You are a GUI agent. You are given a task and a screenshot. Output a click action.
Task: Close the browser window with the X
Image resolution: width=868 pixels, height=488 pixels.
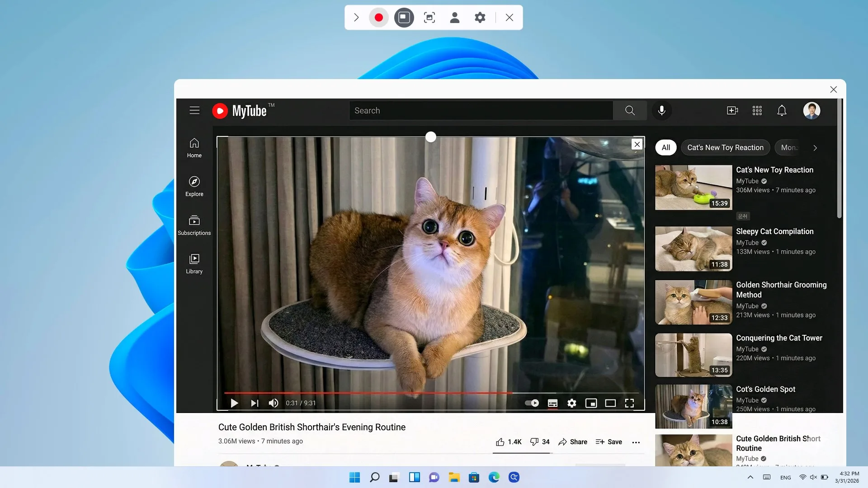tap(834, 89)
